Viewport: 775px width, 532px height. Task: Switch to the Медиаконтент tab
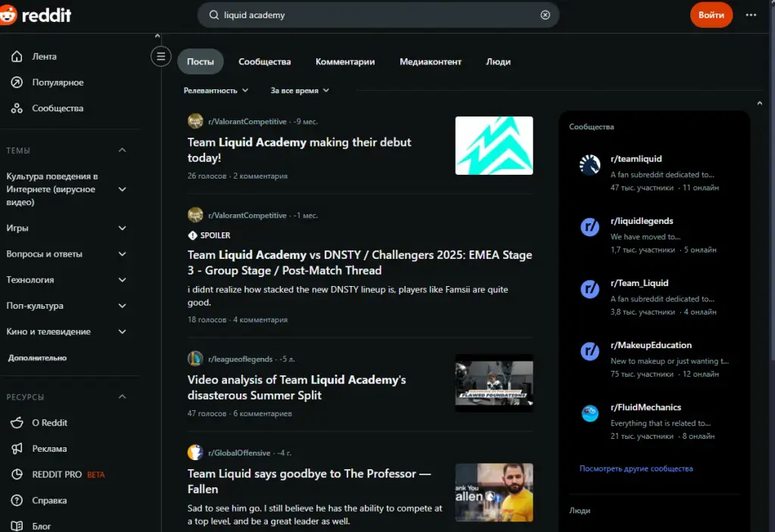tap(430, 62)
